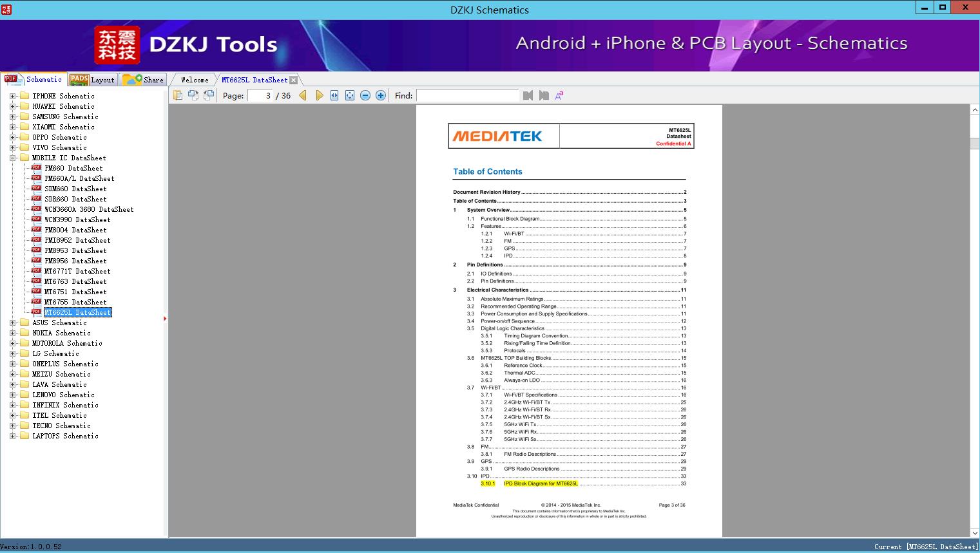Open PM660 DataSheet in the tree

coord(73,168)
